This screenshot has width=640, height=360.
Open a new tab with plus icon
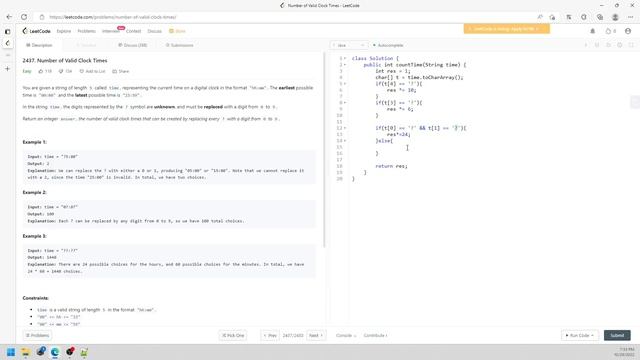(7, 69)
